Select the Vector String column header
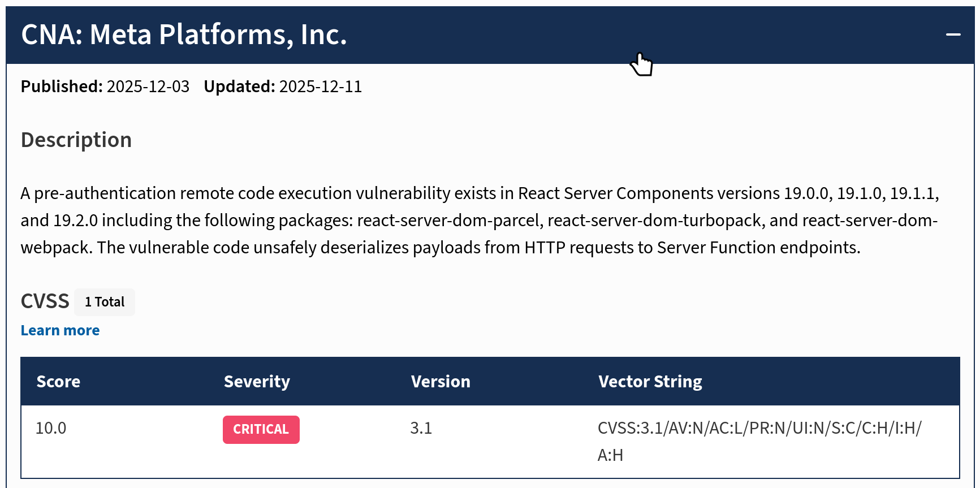 pos(650,382)
